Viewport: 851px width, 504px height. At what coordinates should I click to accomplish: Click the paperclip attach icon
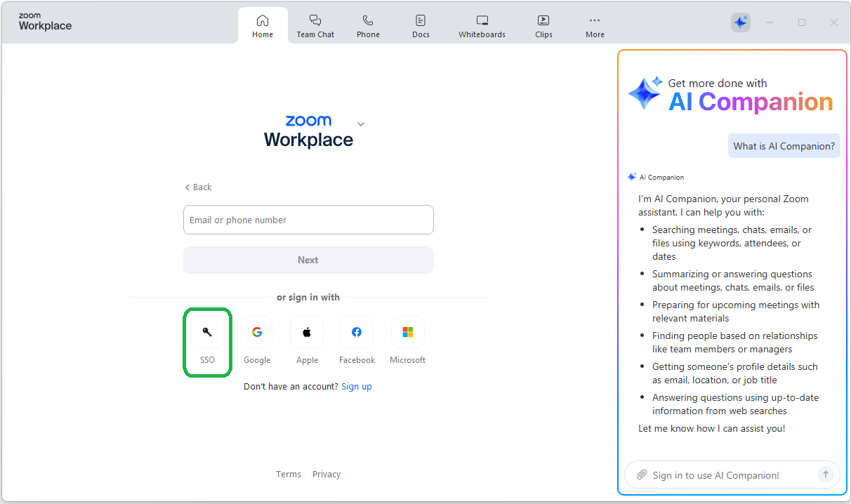(641, 475)
